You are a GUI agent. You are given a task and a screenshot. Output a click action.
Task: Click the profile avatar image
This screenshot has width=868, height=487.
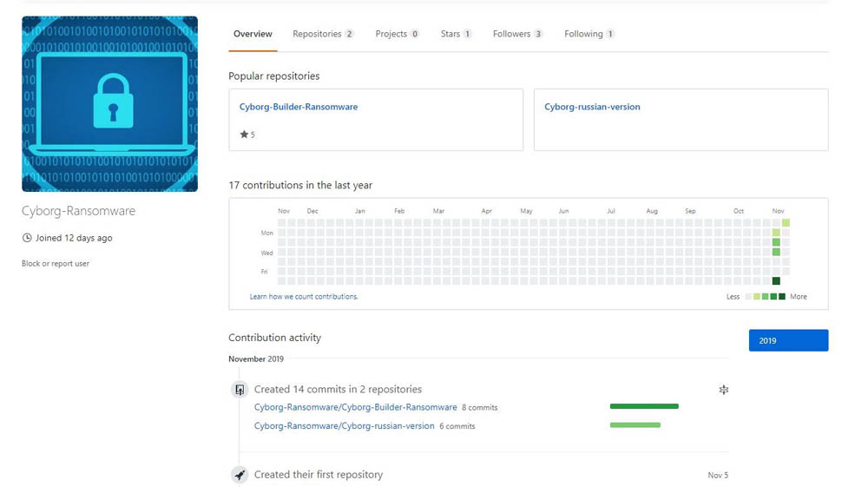pyautogui.click(x=109, y=104)
